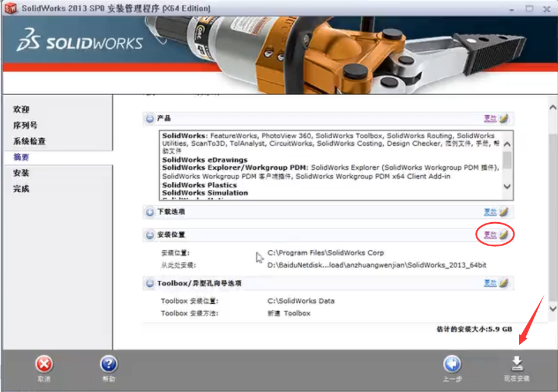Click the C:\SolidWorks Data path
This screenshot has height=392, width=558.
coord(301,301)
